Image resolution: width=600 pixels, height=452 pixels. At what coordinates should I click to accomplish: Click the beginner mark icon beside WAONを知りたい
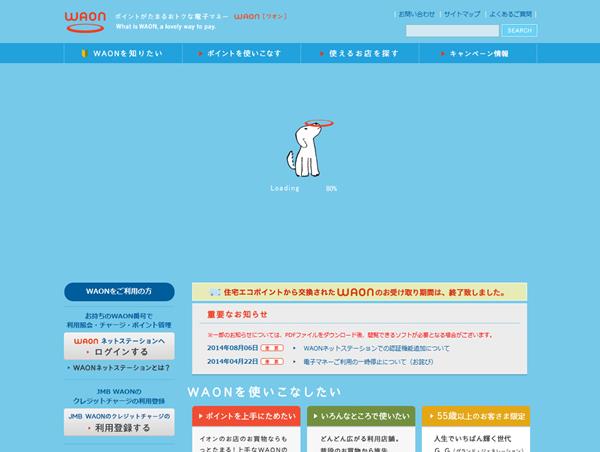85,54
